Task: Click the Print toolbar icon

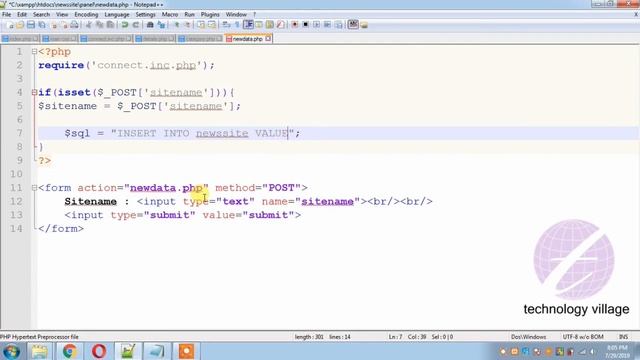Action: point(74,25)
